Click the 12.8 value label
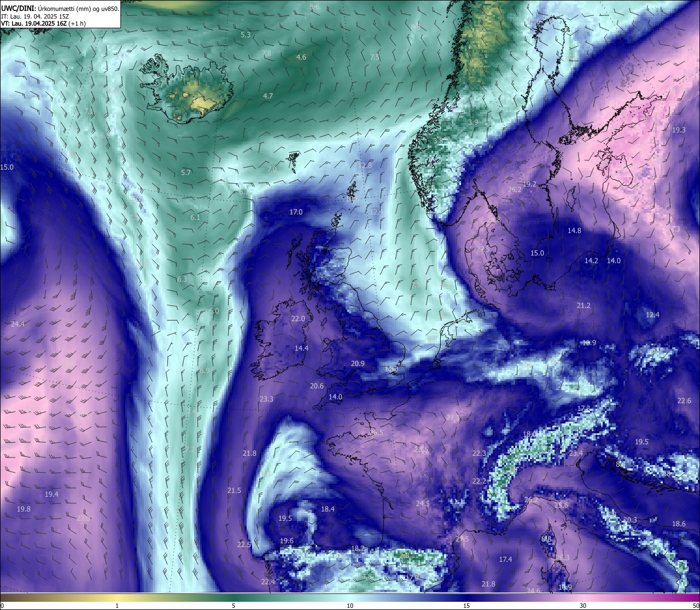Viewport: 700px width, 610px height. [x=365, y=166]
